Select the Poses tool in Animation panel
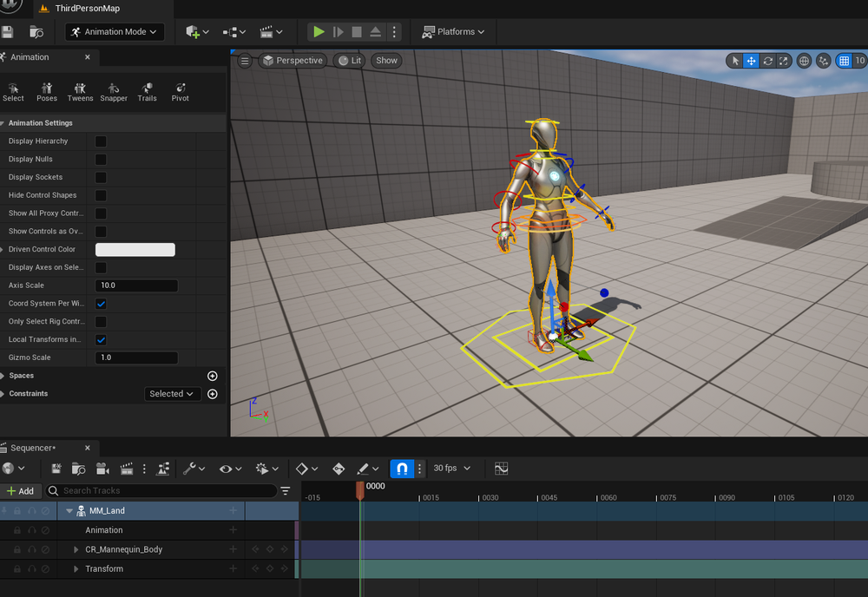The image size is (868, 597). 46,91
